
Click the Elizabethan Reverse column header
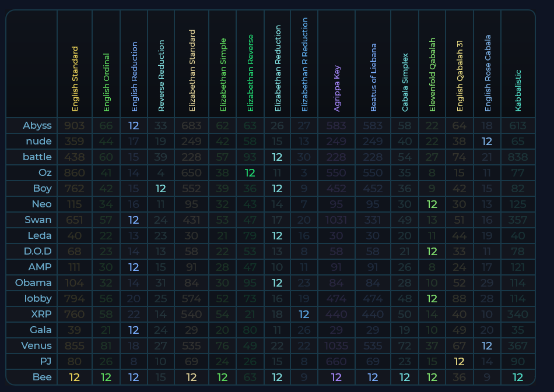(250, 73)
